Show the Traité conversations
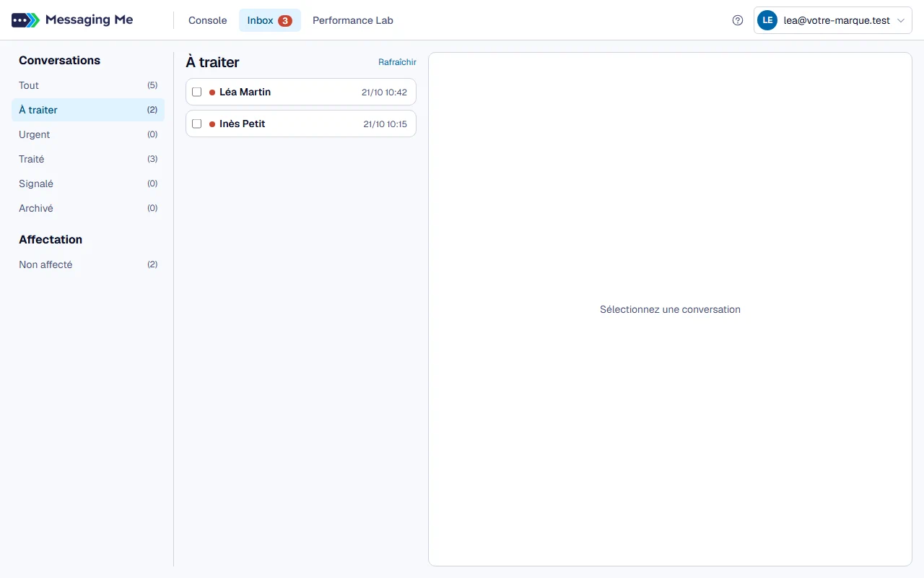This screenshot has height=578, width=924. point(88,159)
